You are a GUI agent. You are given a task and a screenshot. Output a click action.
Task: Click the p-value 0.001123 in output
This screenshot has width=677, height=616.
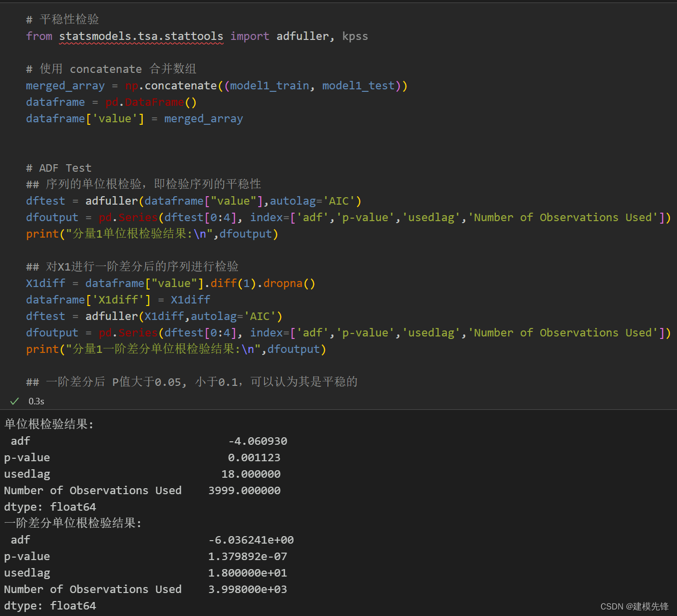254,458
